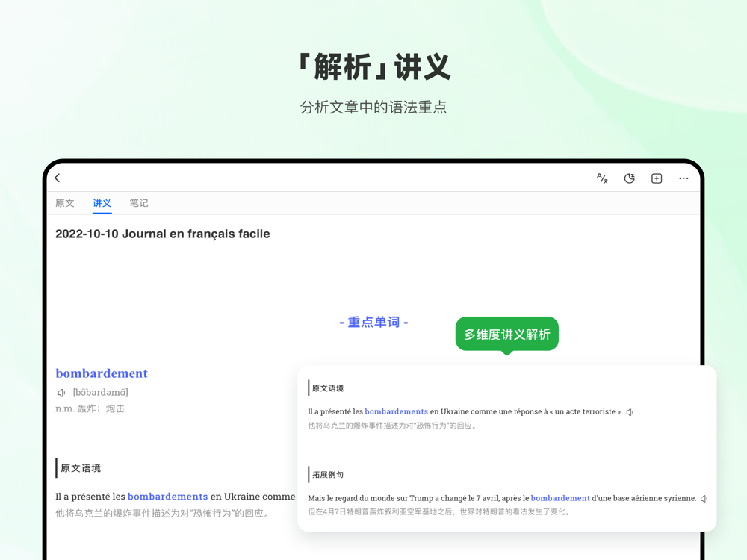747x560 pixels.
Task: Play audio for the 'acte terroriste' sentence
Action: [630, 412]
